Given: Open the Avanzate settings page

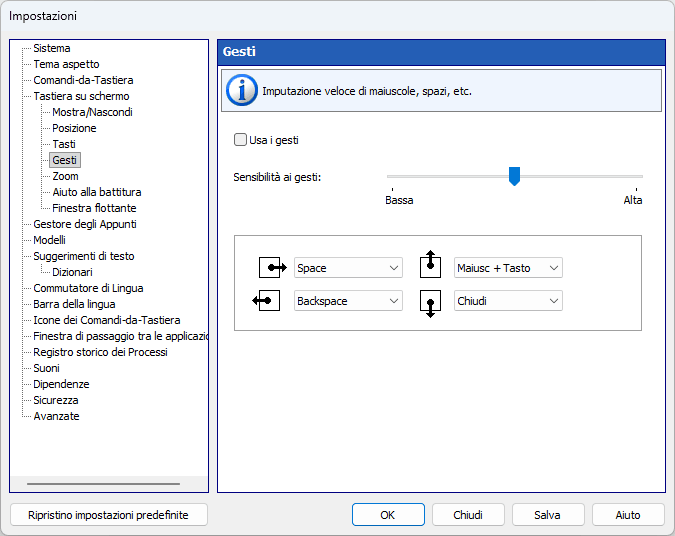Looking at the screenshot, I should 56,416.
